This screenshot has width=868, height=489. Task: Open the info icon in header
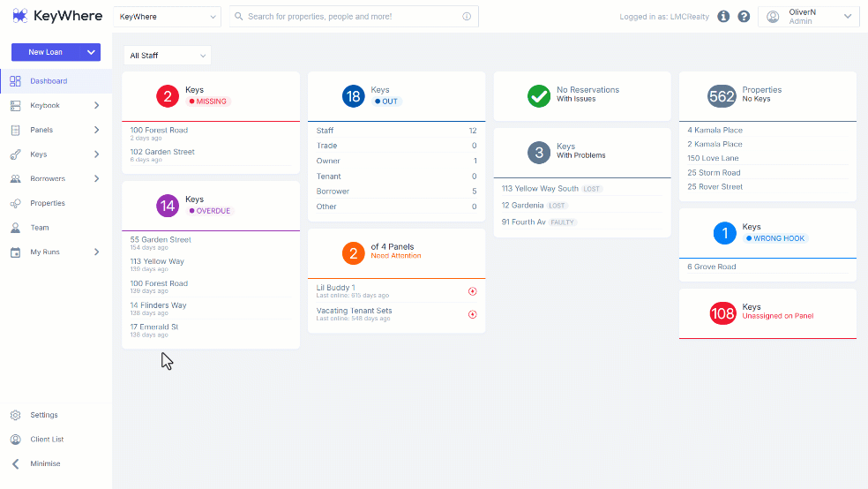pyautogui.click(x=723, y=17)
